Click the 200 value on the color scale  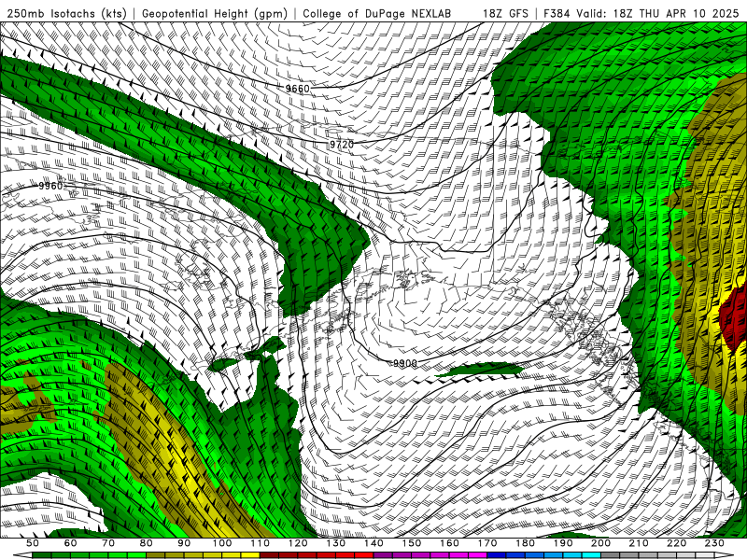coord(600,543)
